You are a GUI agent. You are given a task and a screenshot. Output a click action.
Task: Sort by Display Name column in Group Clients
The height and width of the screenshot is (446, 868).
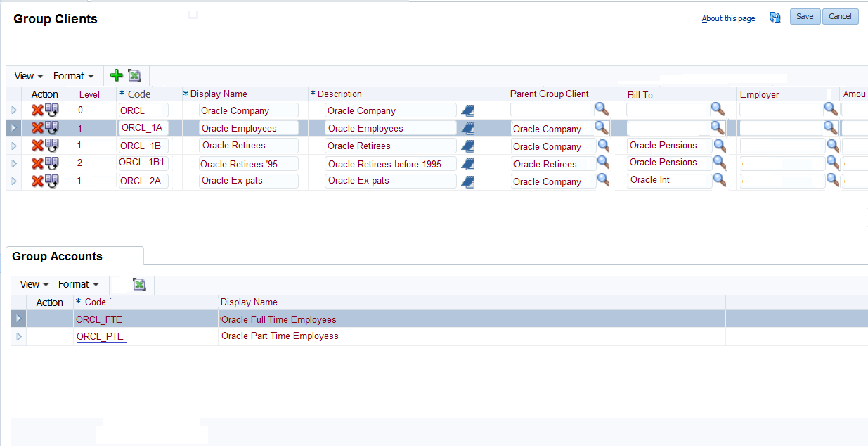pyautogui.click(x=219, y=94)
